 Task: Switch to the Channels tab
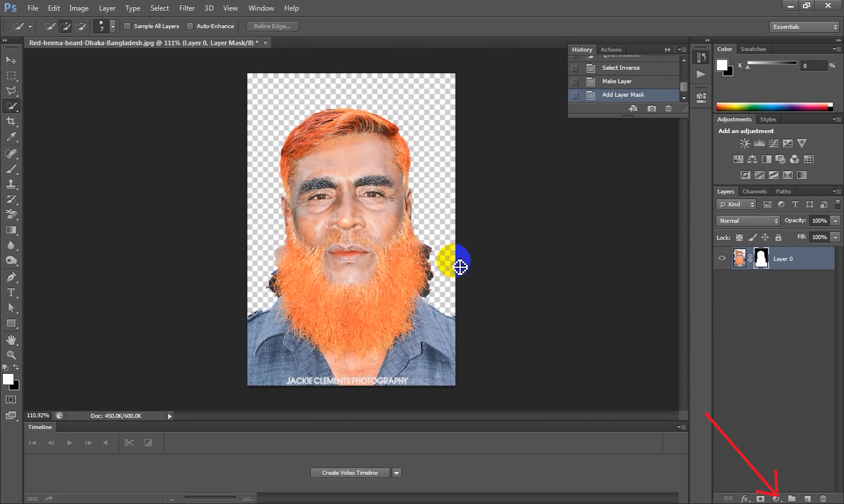pos(754,192)
